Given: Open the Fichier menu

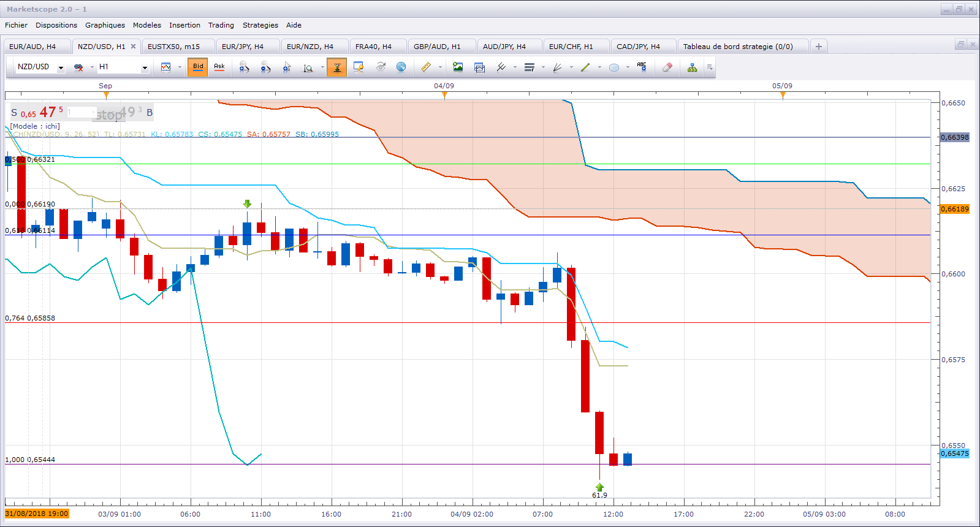Looking at the screenshot, I should [x=16, y=25].
